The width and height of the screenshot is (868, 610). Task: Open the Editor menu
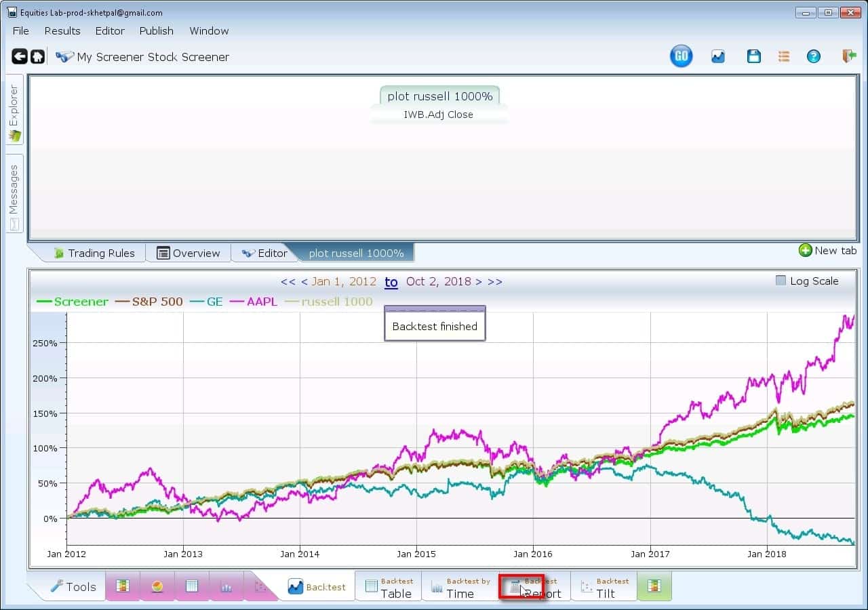click(x=110, y=30)
